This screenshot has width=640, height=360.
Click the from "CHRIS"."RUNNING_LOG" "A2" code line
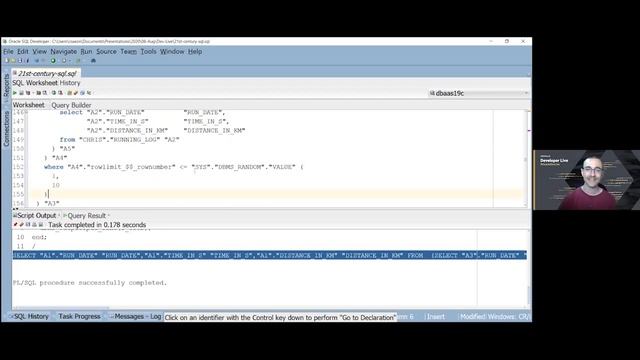pyautogui.click(x=120, y=140)
